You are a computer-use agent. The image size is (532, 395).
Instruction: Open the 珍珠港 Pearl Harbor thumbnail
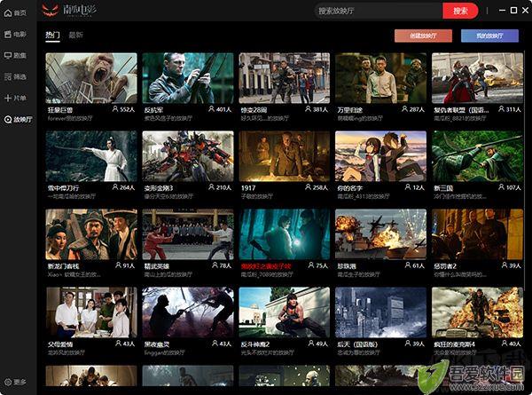coord(380,234)
